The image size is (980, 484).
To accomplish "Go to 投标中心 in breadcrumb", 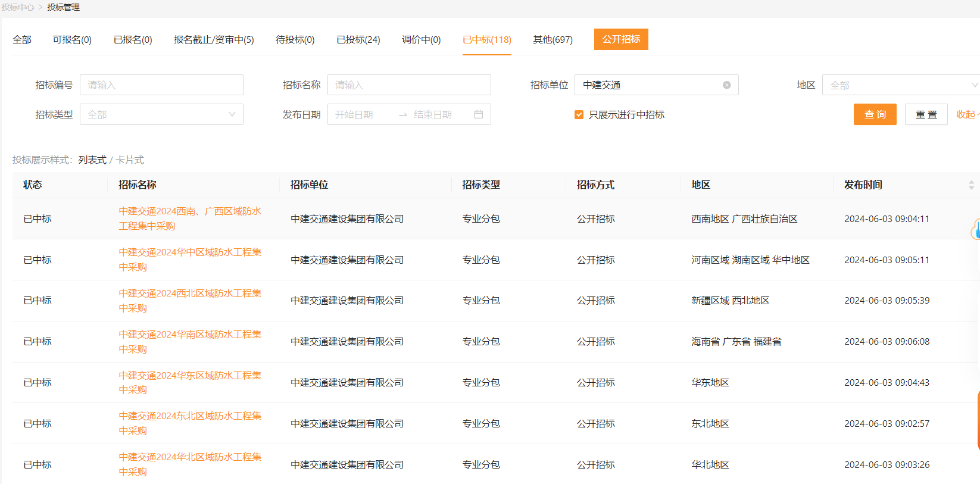I will click(x=17, y=7).
